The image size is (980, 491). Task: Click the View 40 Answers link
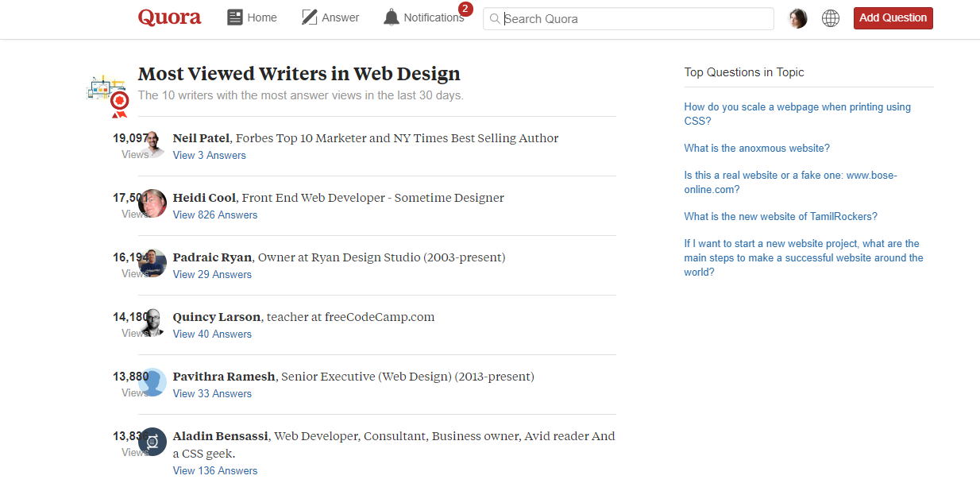click(x=212, y=334)
